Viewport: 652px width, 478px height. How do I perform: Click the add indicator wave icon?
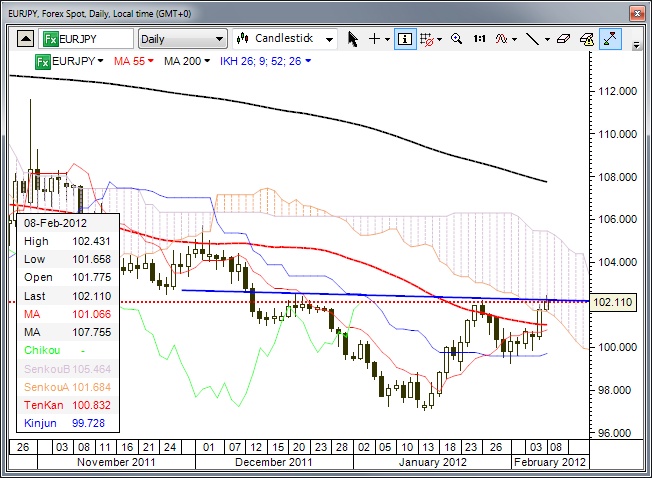click(x=501, y=39)
